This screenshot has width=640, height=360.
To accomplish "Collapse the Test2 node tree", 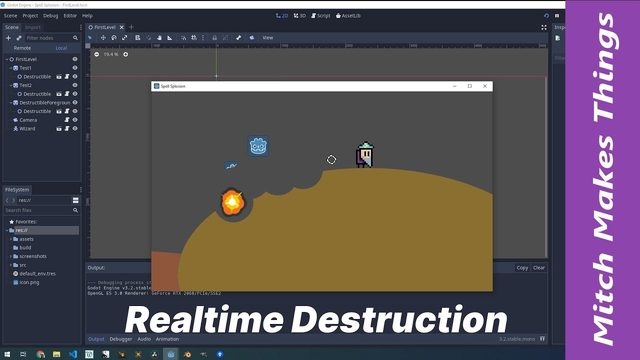I will pos(11,85).
